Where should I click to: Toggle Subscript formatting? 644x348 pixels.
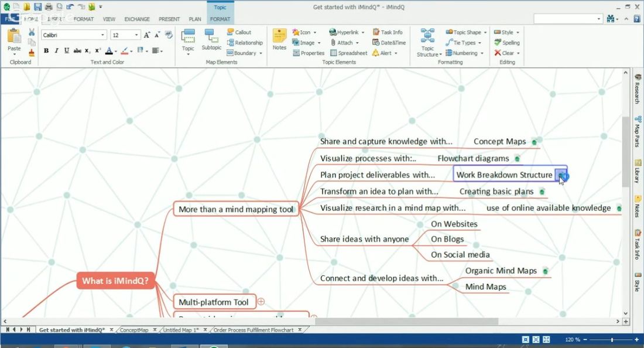click(x=87, y=50)
